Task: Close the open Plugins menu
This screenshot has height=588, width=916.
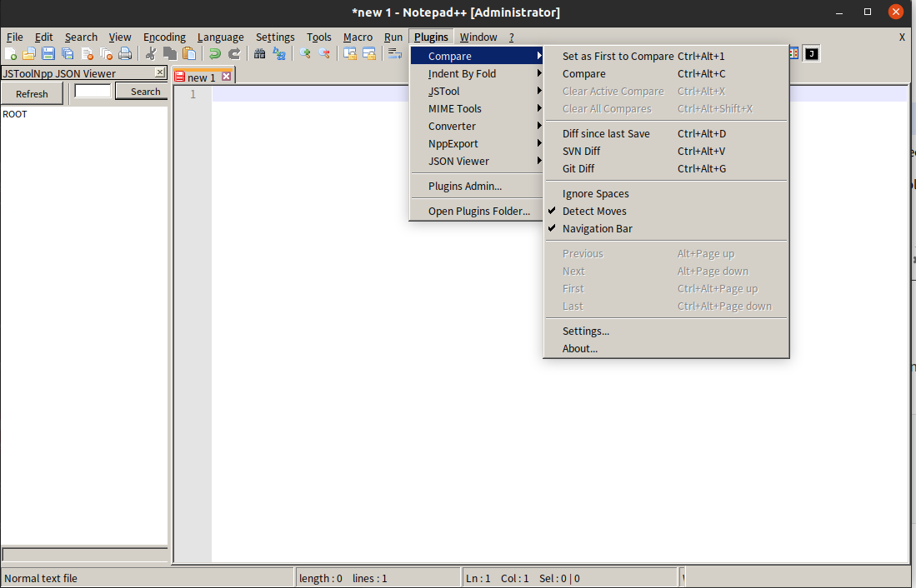Action: [x=431, y=37]
